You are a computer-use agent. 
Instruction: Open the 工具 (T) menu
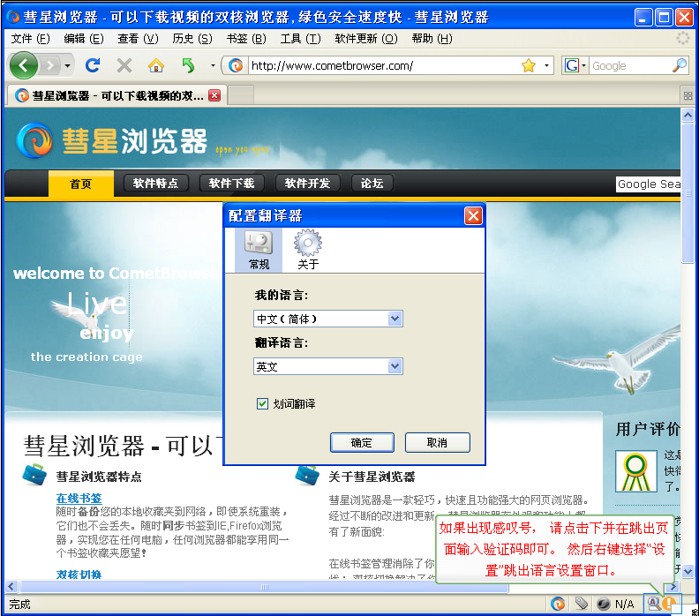point(300,39)
